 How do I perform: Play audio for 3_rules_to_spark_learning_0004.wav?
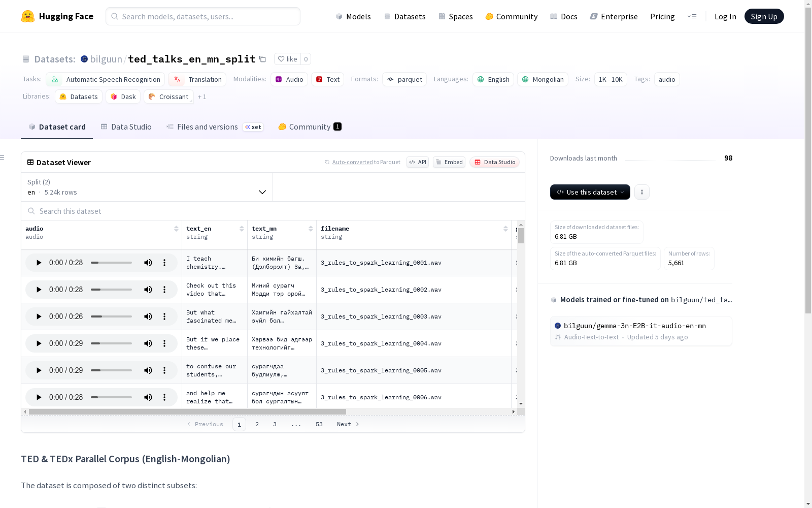39,343
